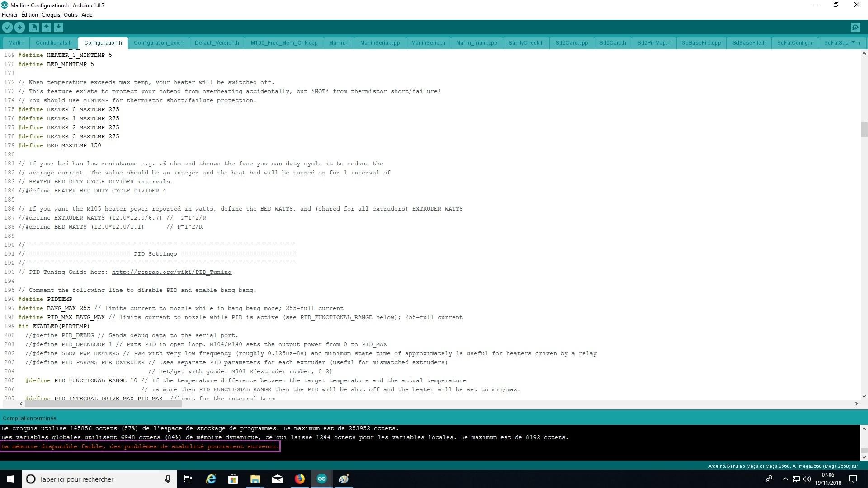Screen dimensions: 868x488
Task: Open the Default_Version.h tab
Action: [217, 43]
